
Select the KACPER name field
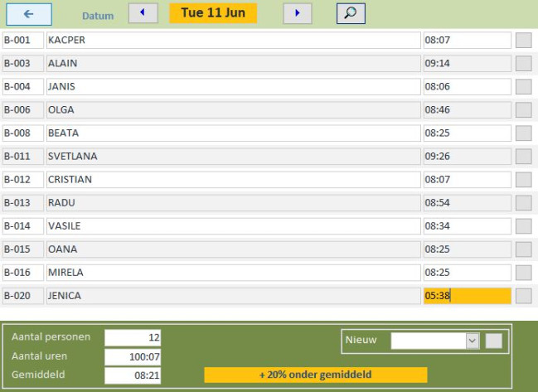coord(233,40)
